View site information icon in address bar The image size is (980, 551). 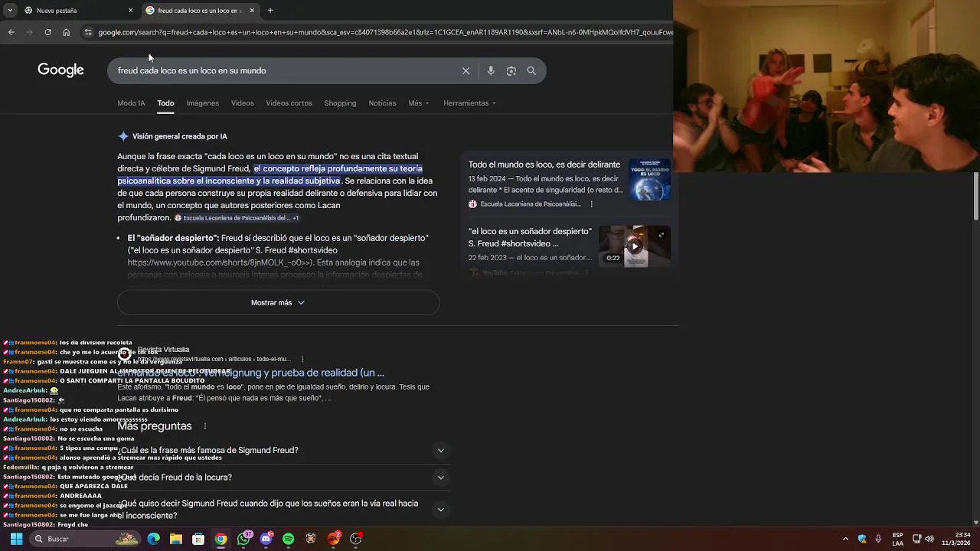pos(88,32)
